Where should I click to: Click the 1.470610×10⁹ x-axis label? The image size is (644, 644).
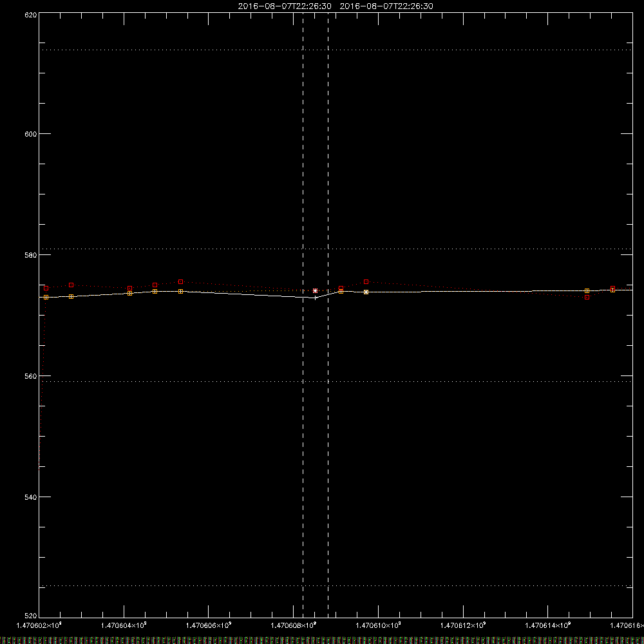coord(378,625)
